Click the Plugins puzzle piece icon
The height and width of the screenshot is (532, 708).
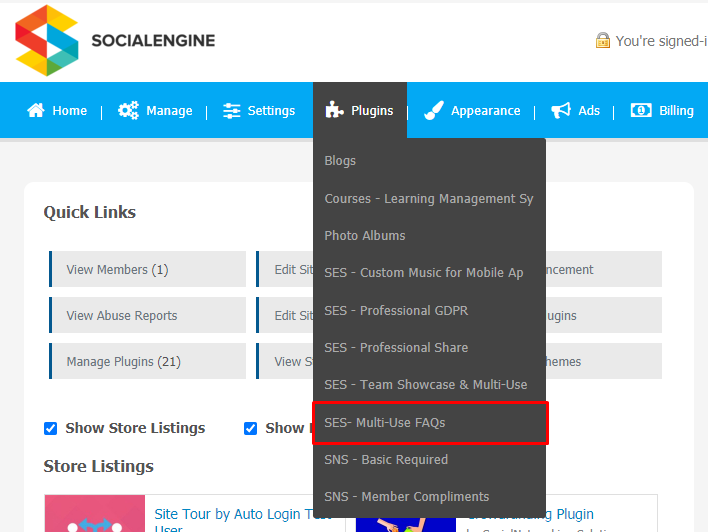click(335, 110)
